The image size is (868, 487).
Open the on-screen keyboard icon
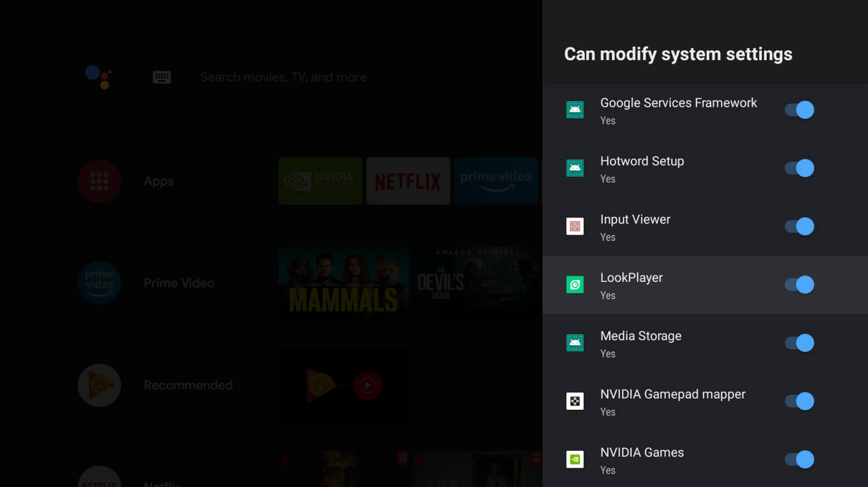tap(161, 77)
